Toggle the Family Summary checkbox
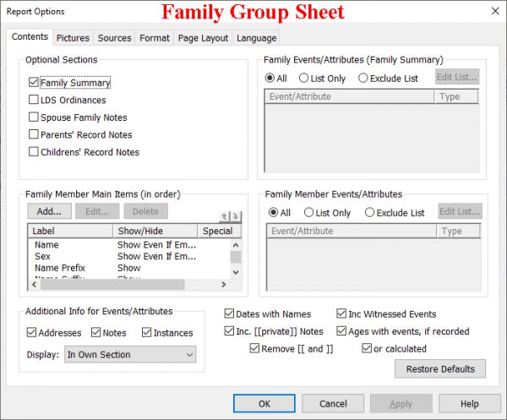This screenshot has height=420, width=507. tap(34, 83)
